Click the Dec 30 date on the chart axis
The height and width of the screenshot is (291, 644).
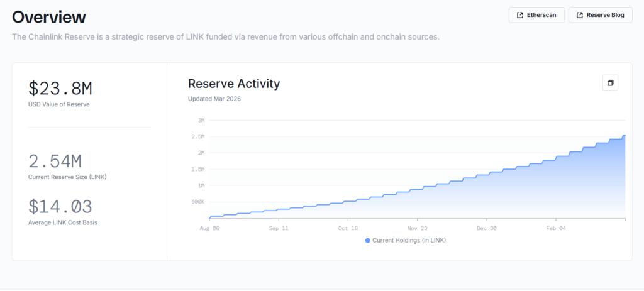(x=486, y=228)
